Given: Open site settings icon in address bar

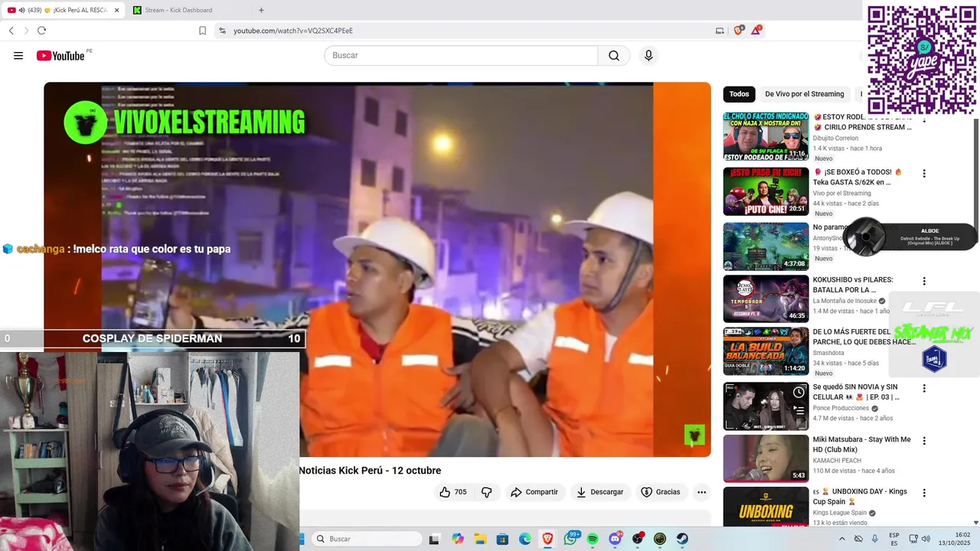Looking at the screenshot, I should [x=222, y=31].
